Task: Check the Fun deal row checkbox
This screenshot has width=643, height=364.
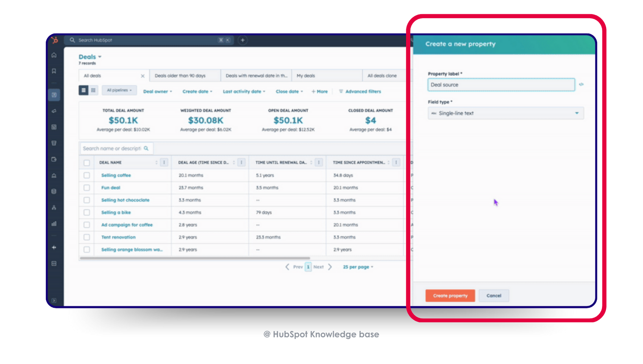Action: [87, 188]
